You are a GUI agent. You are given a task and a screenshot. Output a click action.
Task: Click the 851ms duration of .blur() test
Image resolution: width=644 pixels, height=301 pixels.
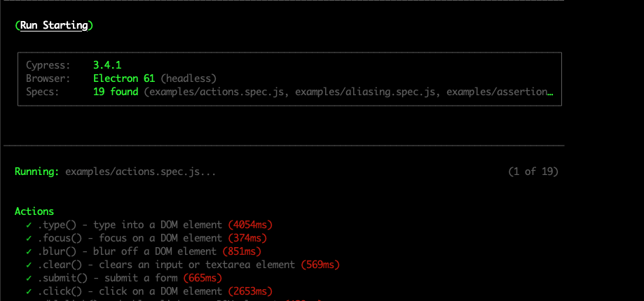coord(241,251)
